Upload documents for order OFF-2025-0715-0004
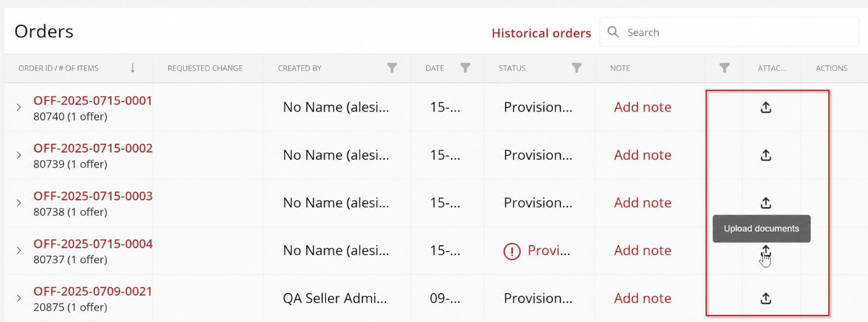The image size is (868, 322). (766, 251)
